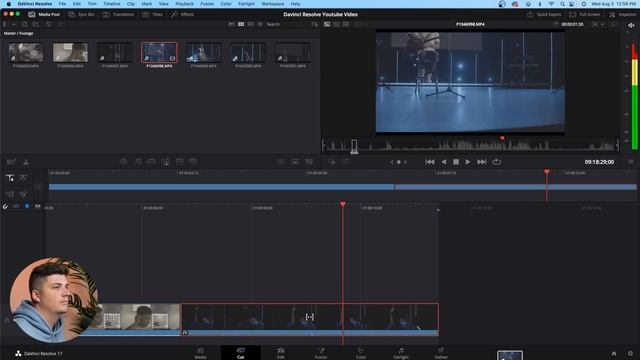Open the Workspace menu

click(272, 4)
